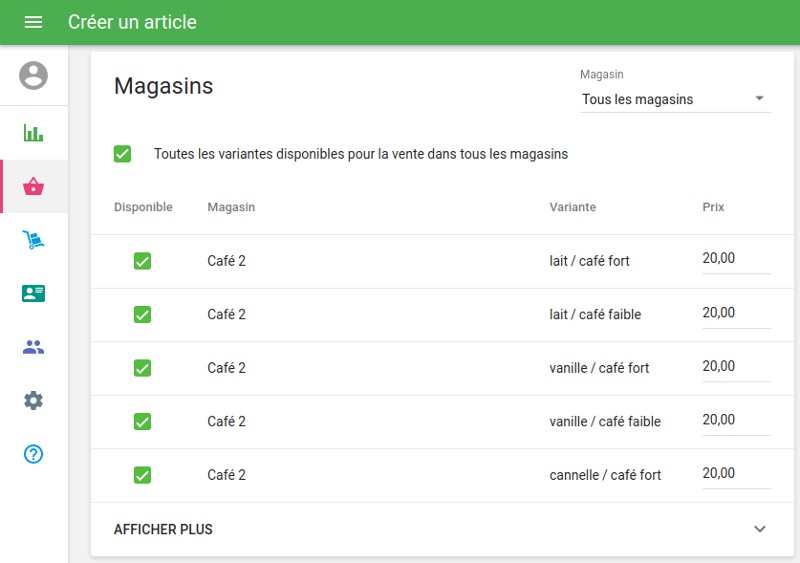Expand list with the Afficher Plus chevron
The height and width of the screenshot is (563, 800).
click(759, 529)
